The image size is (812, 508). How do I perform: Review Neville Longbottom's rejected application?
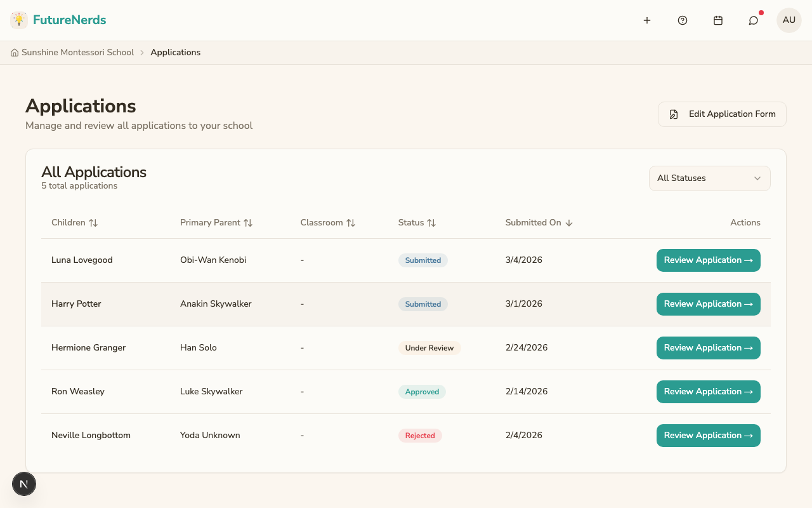(x=708, y=436)
